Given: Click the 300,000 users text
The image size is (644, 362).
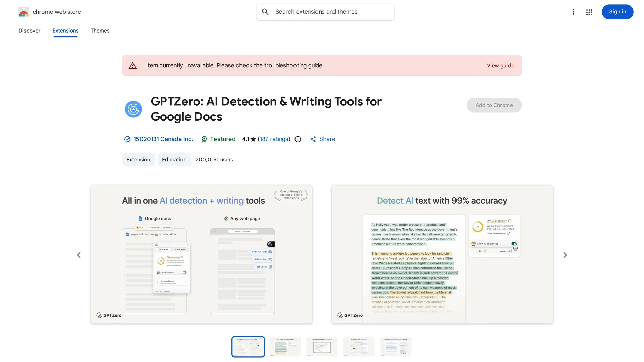Looking at the screenshot, I should tap(214, 160).
